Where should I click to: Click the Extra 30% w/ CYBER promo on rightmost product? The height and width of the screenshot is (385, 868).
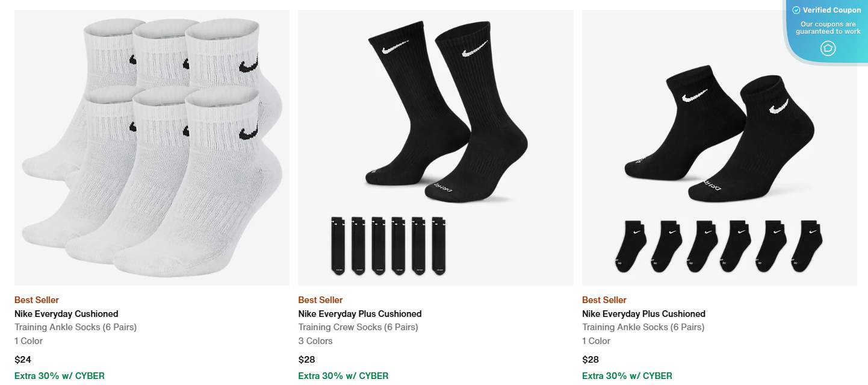point(627,375)
